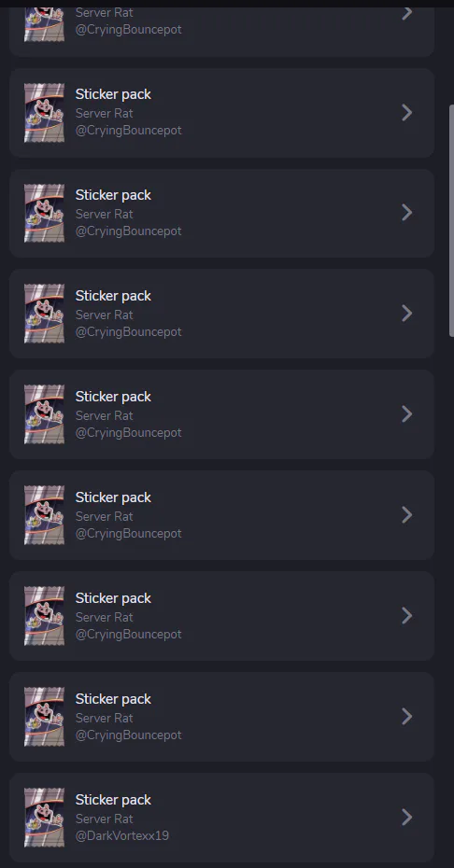This screenshot has width=454, height=868.
Task: Expand the first fully visible Sticker pack row's chevron
Action: coord(407,112)
